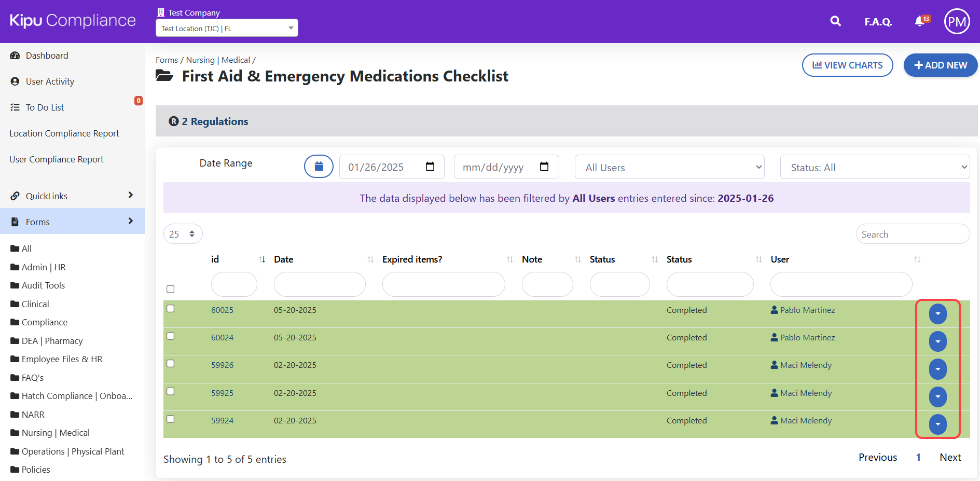Click the blue calendar date range button
The height and width of the screenshot is (481, 980).
tap(319, 167)
